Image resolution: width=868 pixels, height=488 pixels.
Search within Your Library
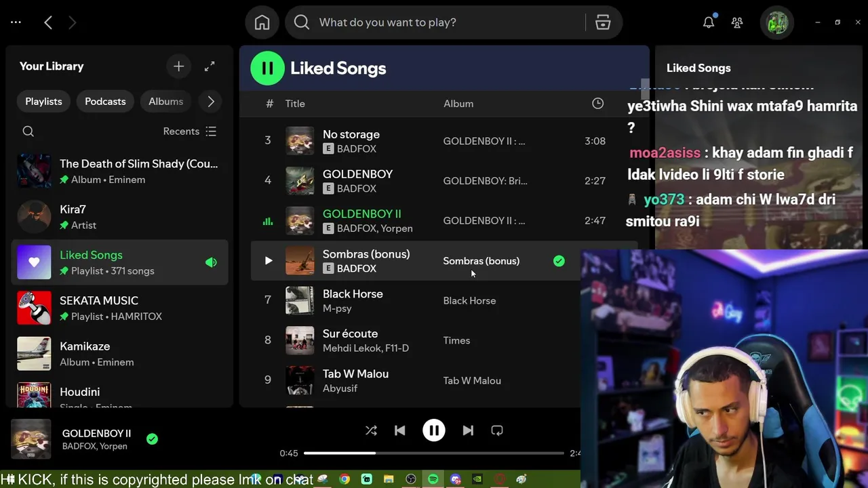[x=28, y=131]
